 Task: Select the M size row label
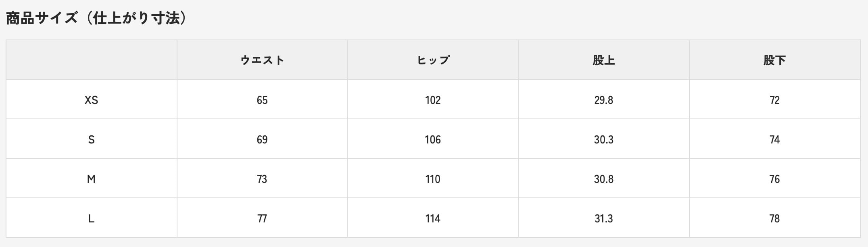91,179
